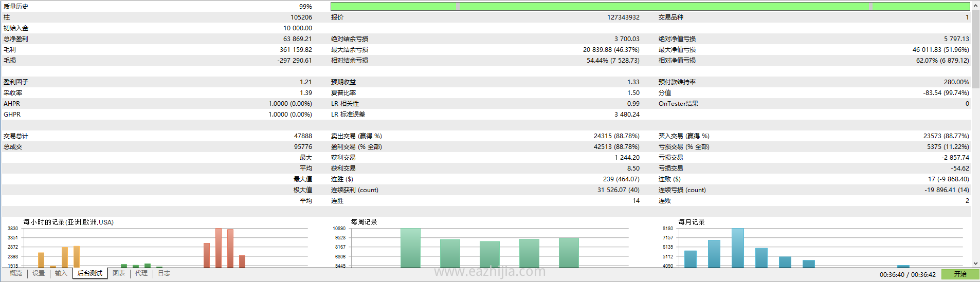Image resolution: width=980 pixels, height=282 pixels.
Task: Click the 每小时的记录 chart title
Action: click(x=68, y=222)
